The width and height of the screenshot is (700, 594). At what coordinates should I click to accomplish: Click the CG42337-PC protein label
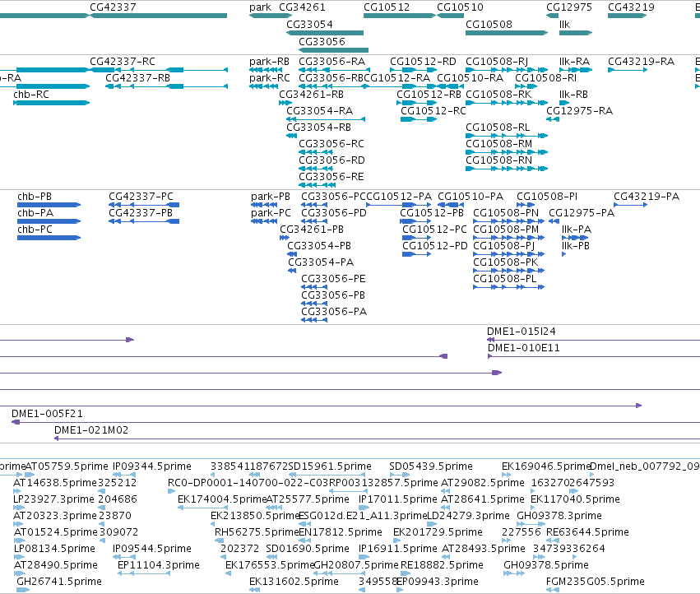tap(141, 197)
